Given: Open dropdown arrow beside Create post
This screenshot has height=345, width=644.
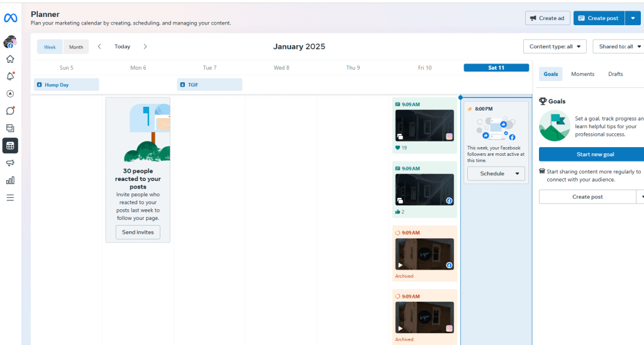Looking at the screenshot, I should 633,18.
